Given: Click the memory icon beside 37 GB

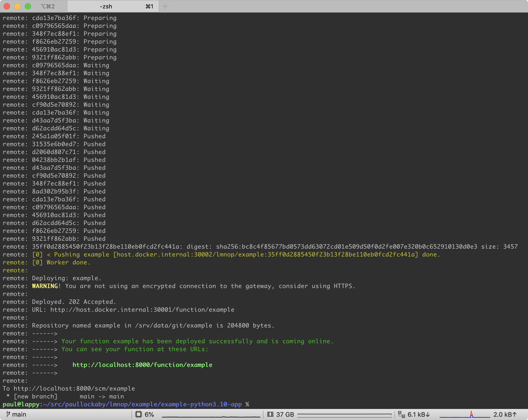Looking at the screenshot, I should (270, 414).
